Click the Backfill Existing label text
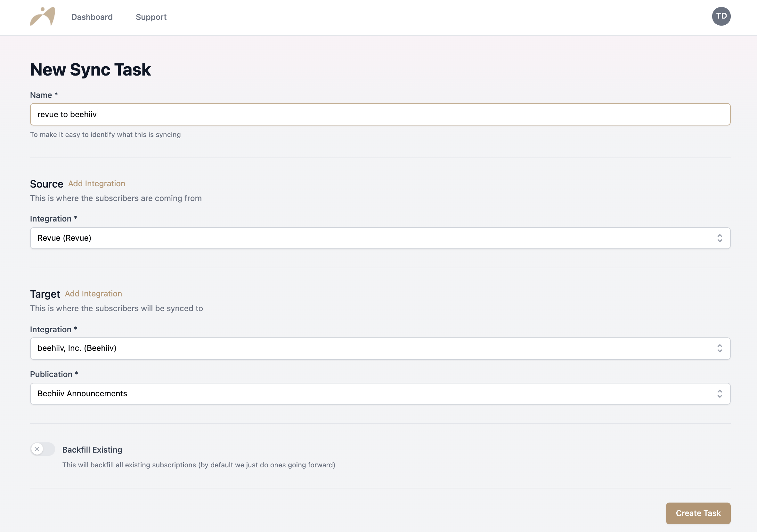Image resolution: width=757 pixels, height=532 pixels. (x=92, y=450)
